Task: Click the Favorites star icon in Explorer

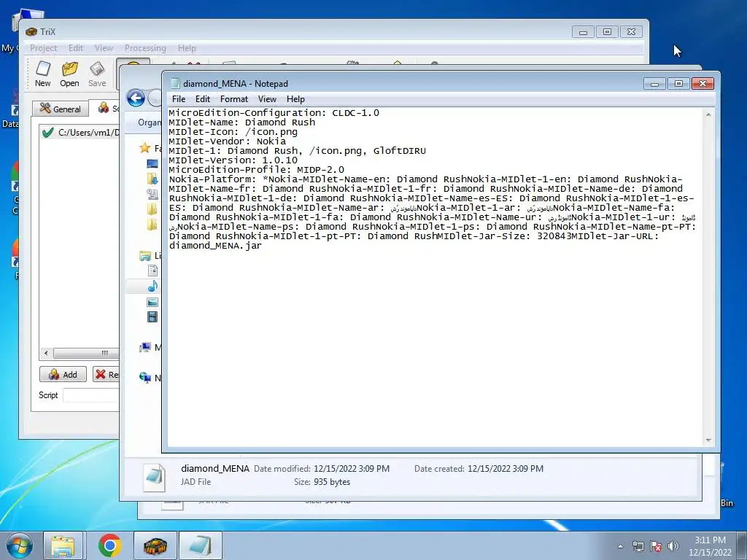Action: [145, 148]
